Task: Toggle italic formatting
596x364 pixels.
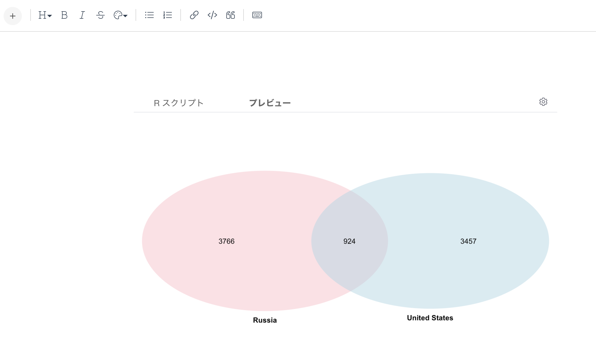Action: (x=82, y=15)
